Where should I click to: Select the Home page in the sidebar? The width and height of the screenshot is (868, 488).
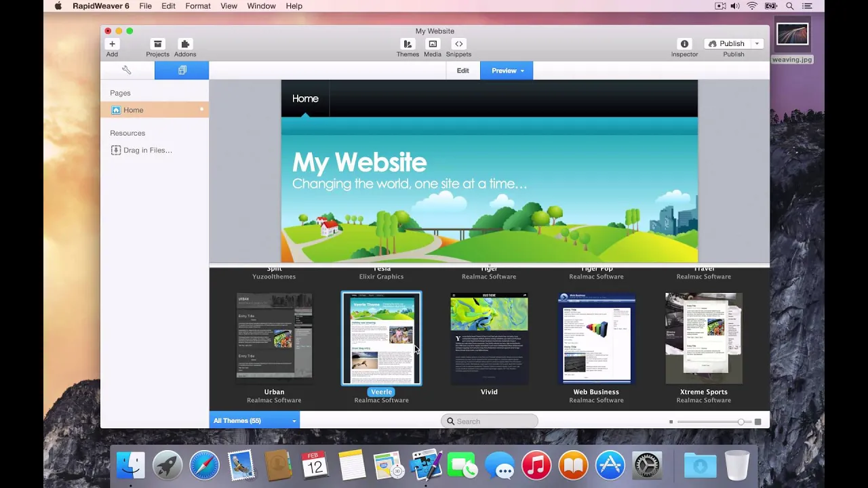(155, 110)
